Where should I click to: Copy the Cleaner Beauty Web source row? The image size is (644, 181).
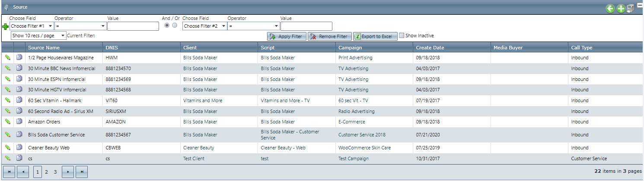coord(19,148)
